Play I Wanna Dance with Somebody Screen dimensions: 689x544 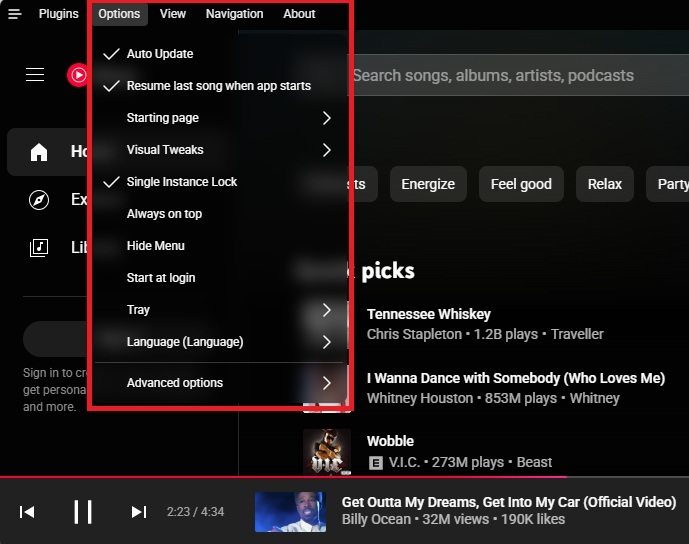[x=516, y=378]
